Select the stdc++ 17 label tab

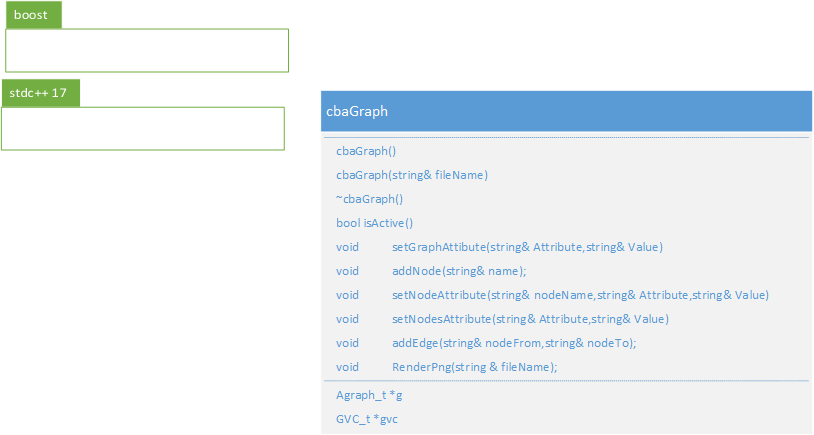(x=41, y=93)
